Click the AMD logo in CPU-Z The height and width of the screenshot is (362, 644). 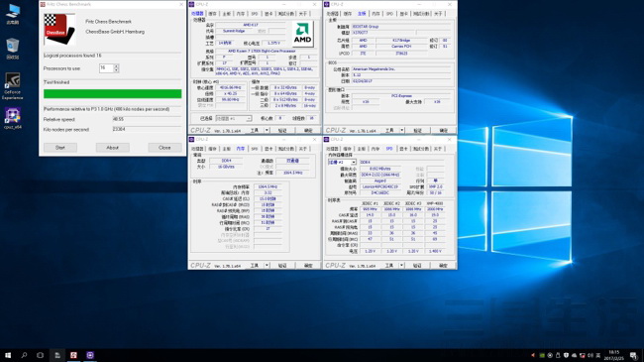(303, 34)
